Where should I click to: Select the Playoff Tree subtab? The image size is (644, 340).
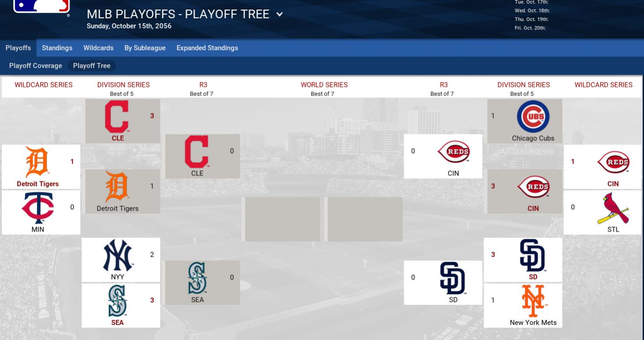point(91,66)
